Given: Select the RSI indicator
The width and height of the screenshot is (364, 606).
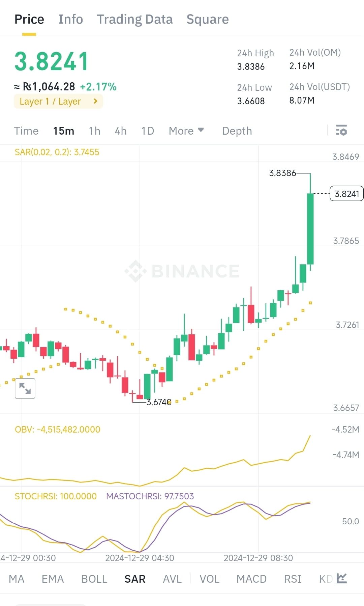Looking at the screenshot, I should (x=293, y=579).
